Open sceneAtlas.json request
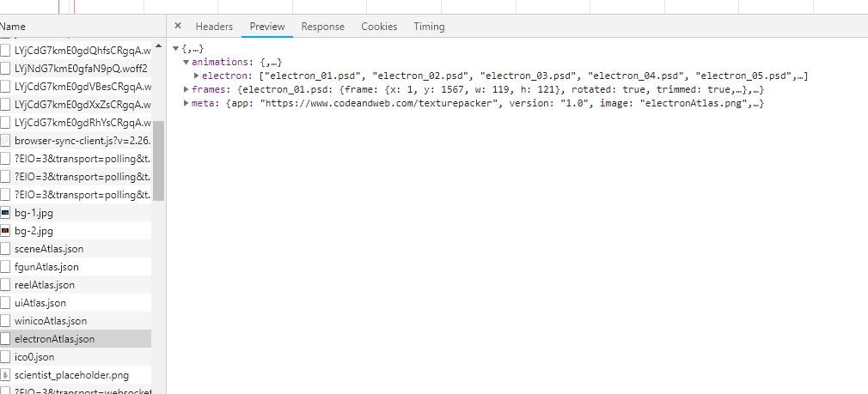 76,249
